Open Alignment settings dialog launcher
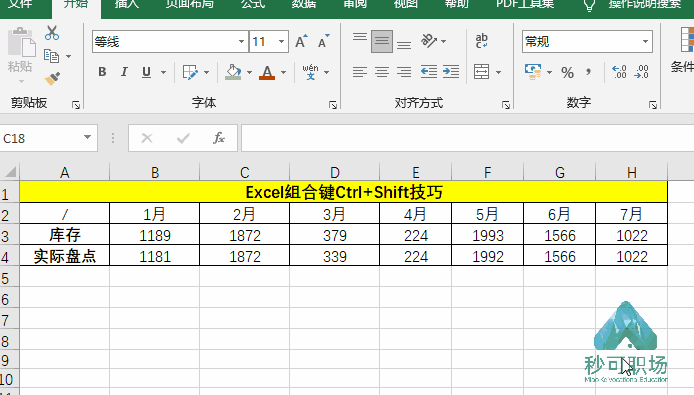This screenshot has width=694, height=395. (506, 105)
